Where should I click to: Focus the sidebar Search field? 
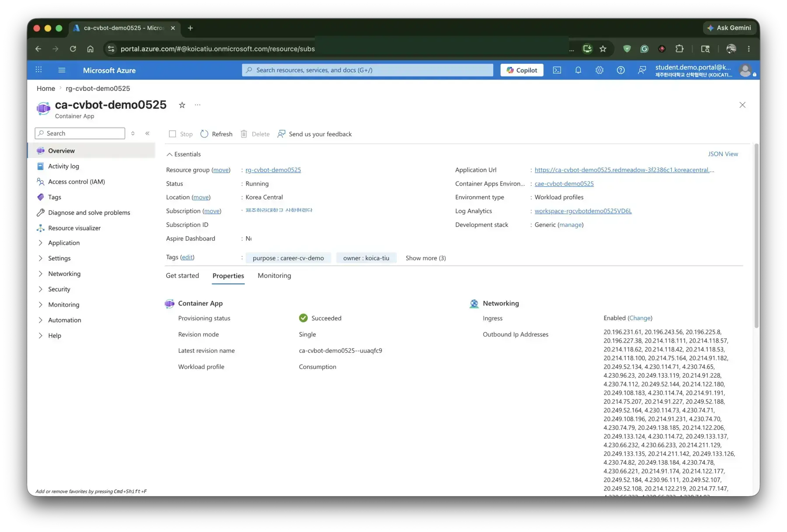point(80,133)
